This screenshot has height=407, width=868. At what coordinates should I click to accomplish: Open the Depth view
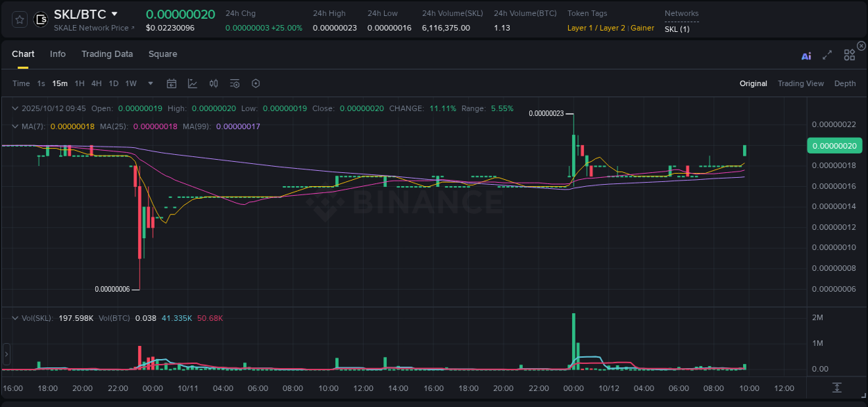[844, 83]
